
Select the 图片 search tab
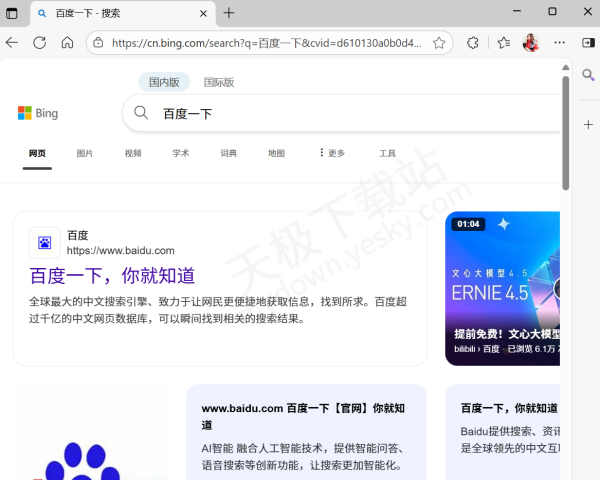85,153
